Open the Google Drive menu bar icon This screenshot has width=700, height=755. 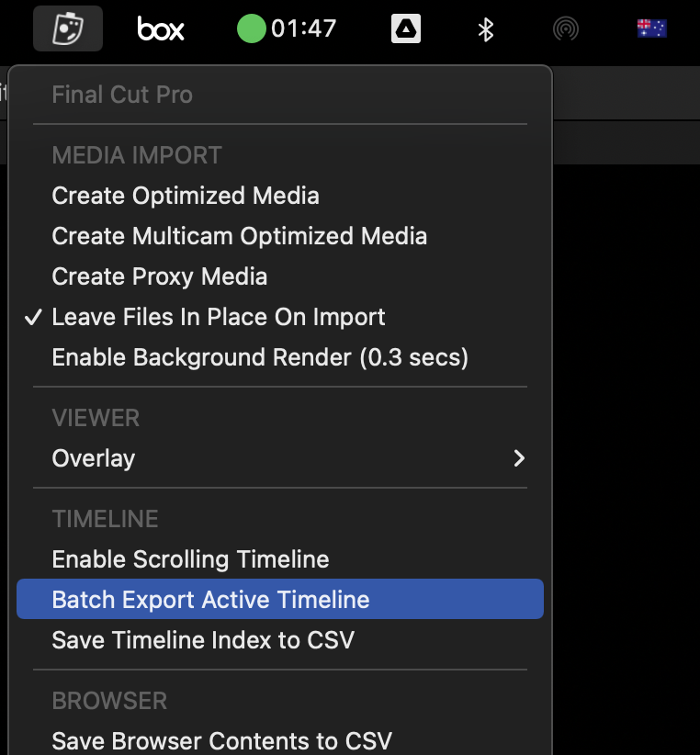[405, 28]
